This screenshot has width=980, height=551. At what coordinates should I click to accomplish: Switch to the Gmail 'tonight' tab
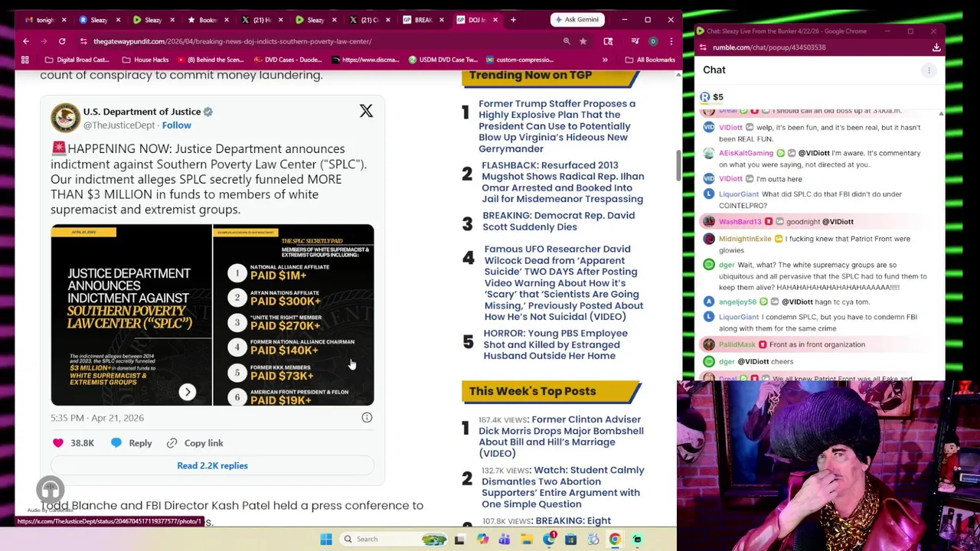44,20
